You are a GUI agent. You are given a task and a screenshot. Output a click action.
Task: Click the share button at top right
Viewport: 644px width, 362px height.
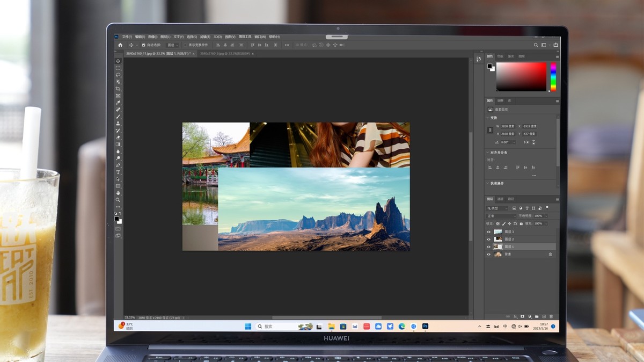[556, 45]
